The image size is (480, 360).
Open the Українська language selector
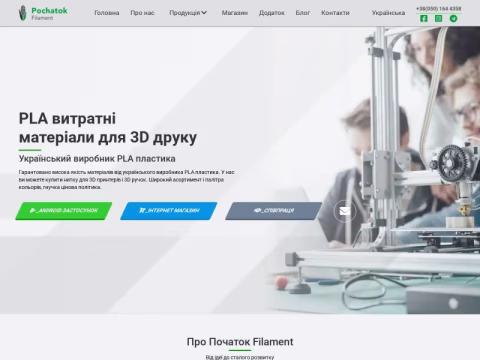(x=388, y=13)
